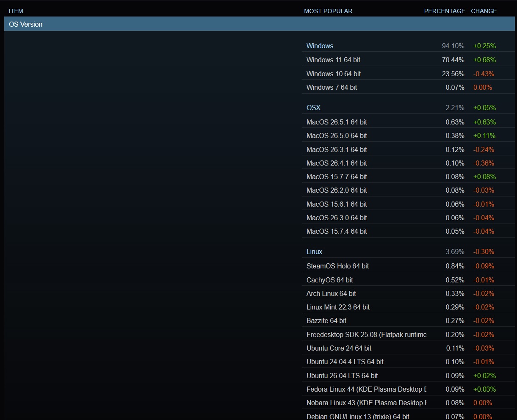
Task: Click the -0.43% change for Windows 10
Action: [484, 74]
